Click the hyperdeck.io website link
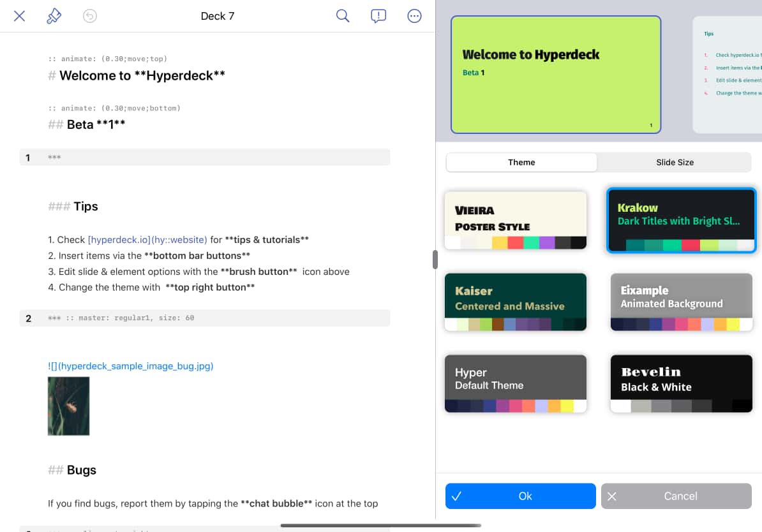 tap(147, 239)
